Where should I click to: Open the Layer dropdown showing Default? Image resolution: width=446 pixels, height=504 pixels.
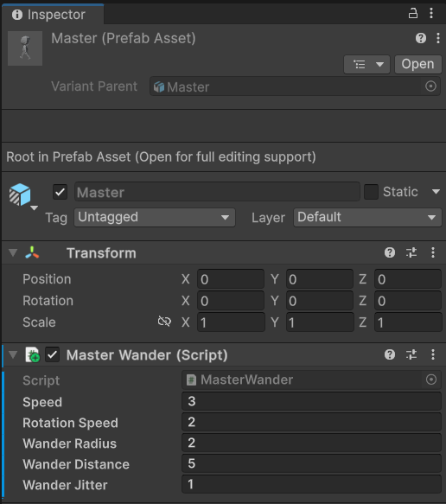(x=367, y=217)
